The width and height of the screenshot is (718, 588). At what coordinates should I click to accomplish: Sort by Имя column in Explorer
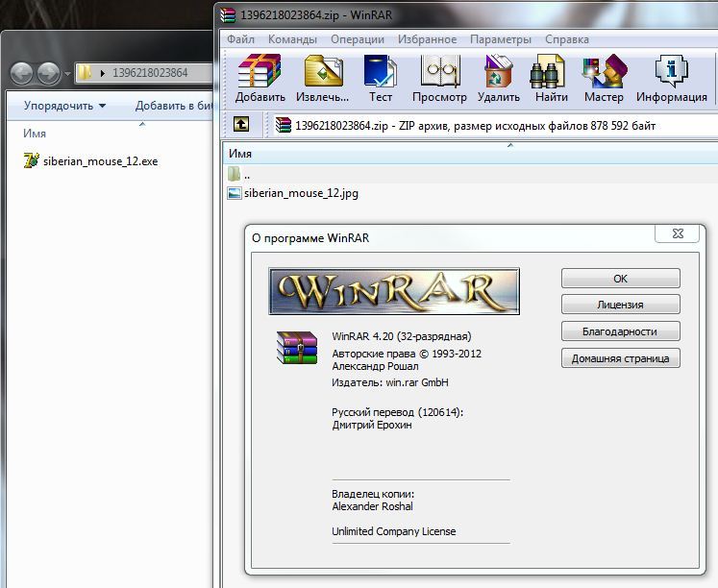click(x=35, y=134)
